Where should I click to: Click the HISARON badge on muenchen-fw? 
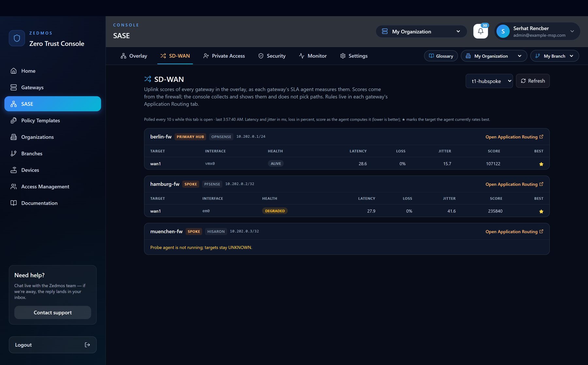(216, 231)
